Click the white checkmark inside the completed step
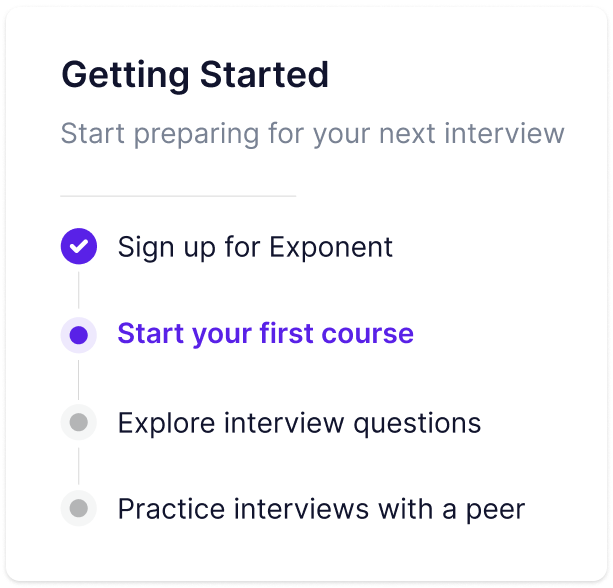Image resolution: width=613 pixels, height=588 pixels. (79, 246)
